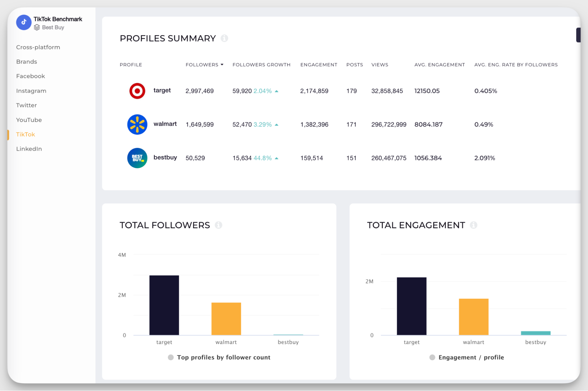Click bestbuy's followers growth up arrow
This screenshot has width=588, height=391.
[276, 158]
